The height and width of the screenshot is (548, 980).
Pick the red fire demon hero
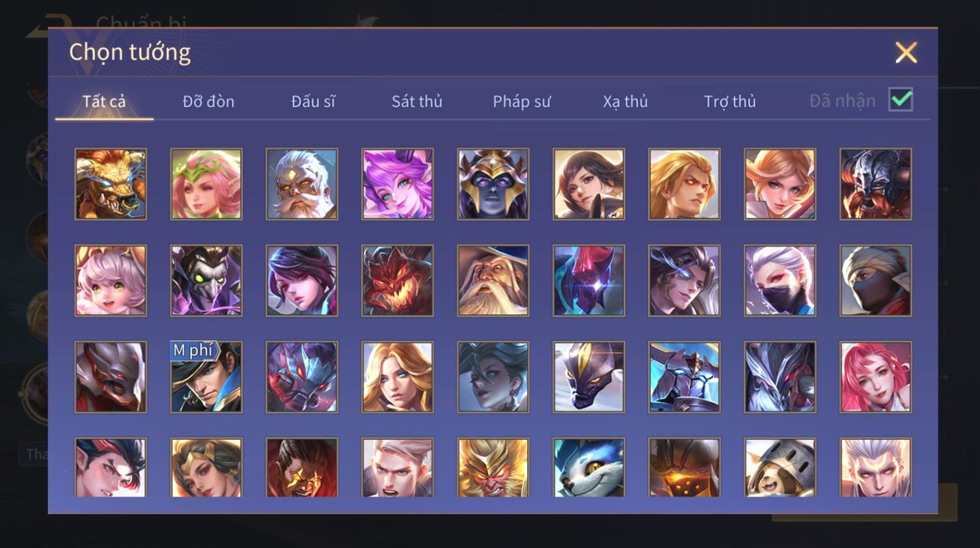pos(398,281)
